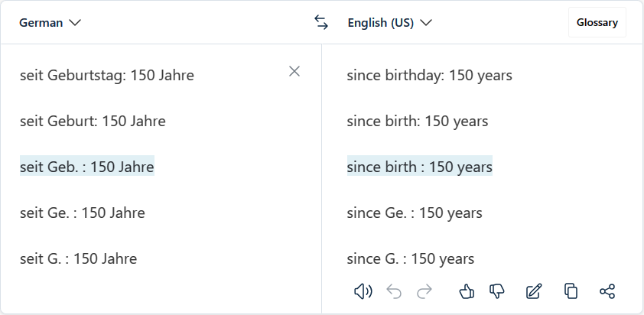Viewport: 644px width, 315px height.
Task: Redo the translation edit
Action: click(x=424, y=291)
